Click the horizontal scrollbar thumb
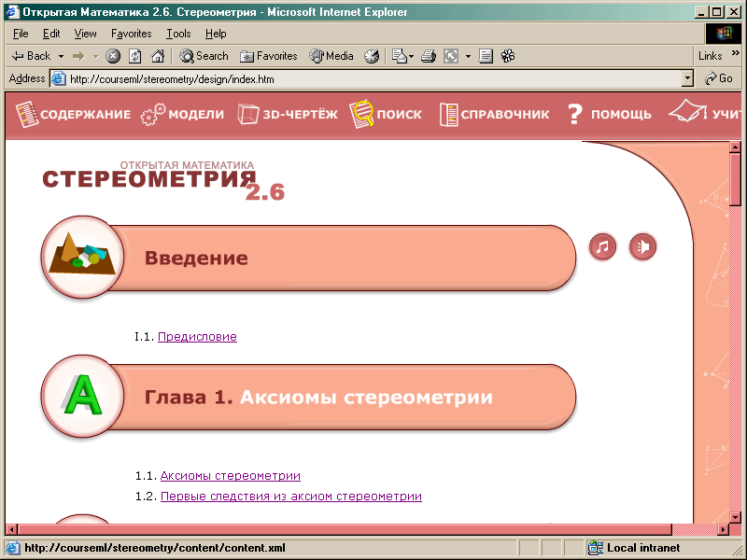Screen dimensions: 747x560 [x=345, y=528]
